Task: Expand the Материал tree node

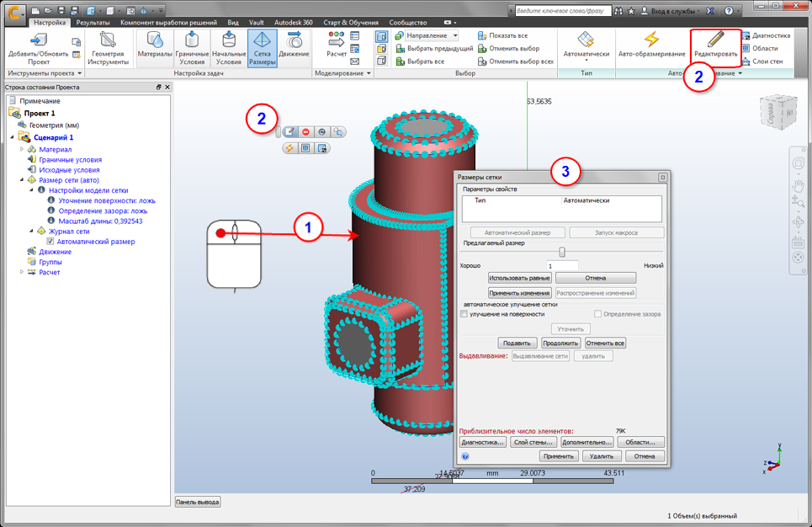Action: (22, 150)
